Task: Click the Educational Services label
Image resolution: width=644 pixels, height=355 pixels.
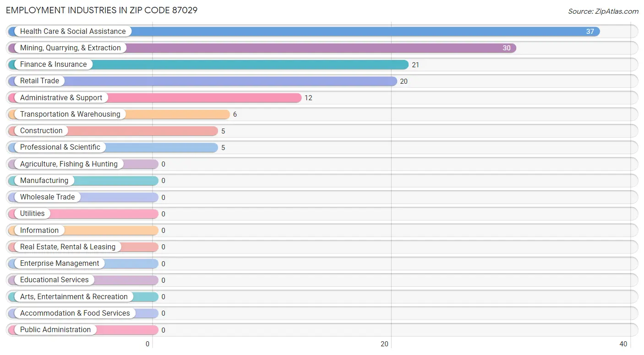Action: pyautogui.click(x=55, y=280)
